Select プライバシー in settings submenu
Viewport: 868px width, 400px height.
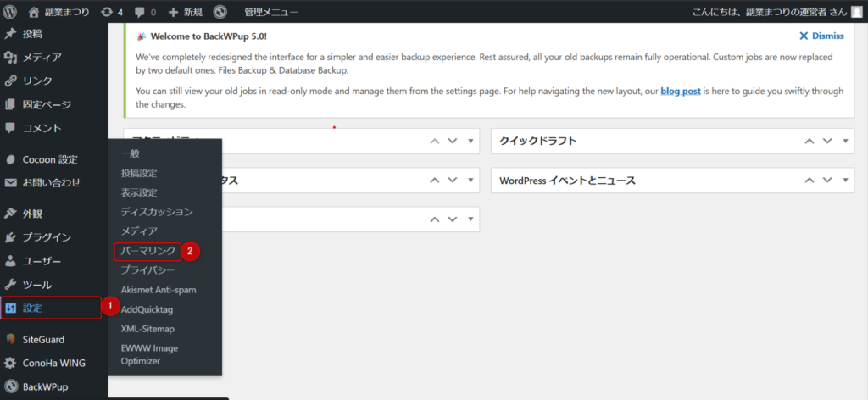[x=147, y=270]
